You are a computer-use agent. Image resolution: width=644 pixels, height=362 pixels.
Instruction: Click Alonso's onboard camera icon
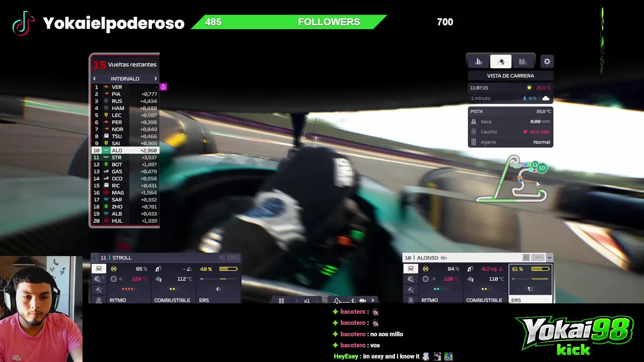pyautogui.click(x=443, y=258)
